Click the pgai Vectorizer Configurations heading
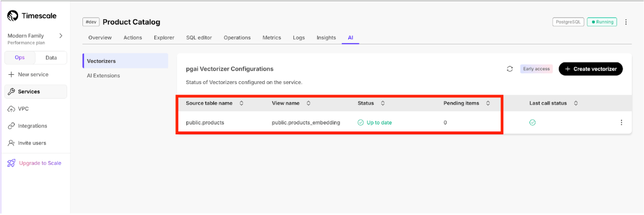Viewport: 644px width, 215px height. pos(230,68)
